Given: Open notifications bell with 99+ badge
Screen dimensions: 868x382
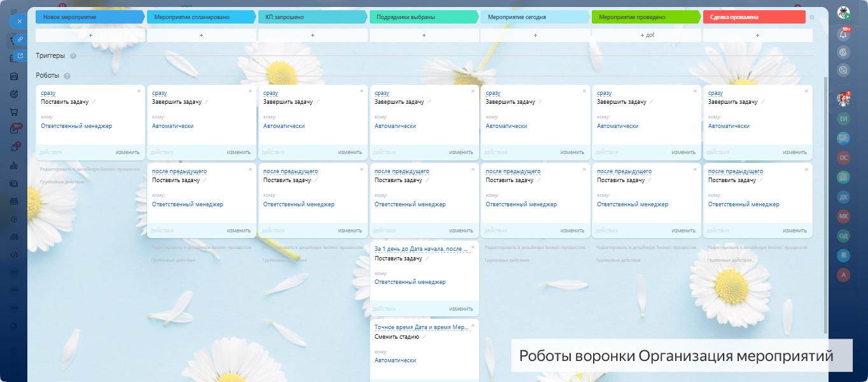Looking at the screenshot, I should 844,34.
